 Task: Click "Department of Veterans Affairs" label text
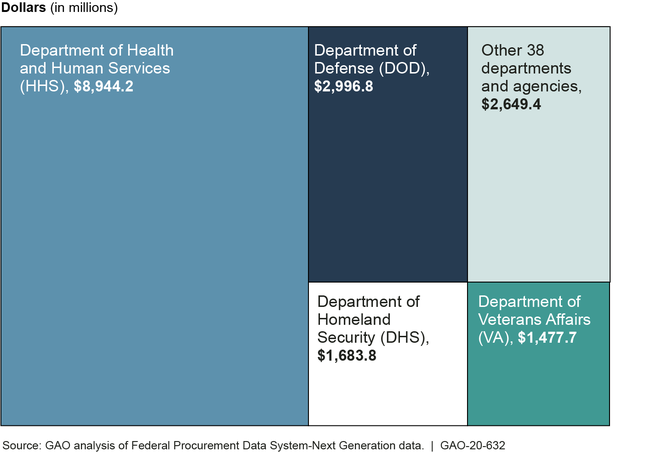coord(530,311)
